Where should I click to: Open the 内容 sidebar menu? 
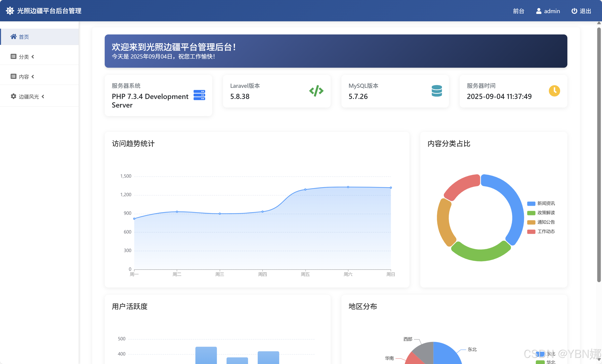[40, 77]
